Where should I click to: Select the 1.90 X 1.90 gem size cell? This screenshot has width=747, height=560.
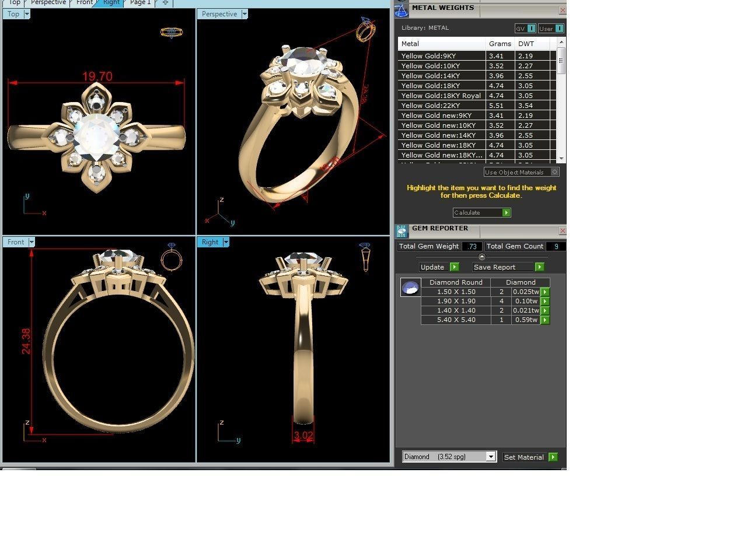(456, 301)
